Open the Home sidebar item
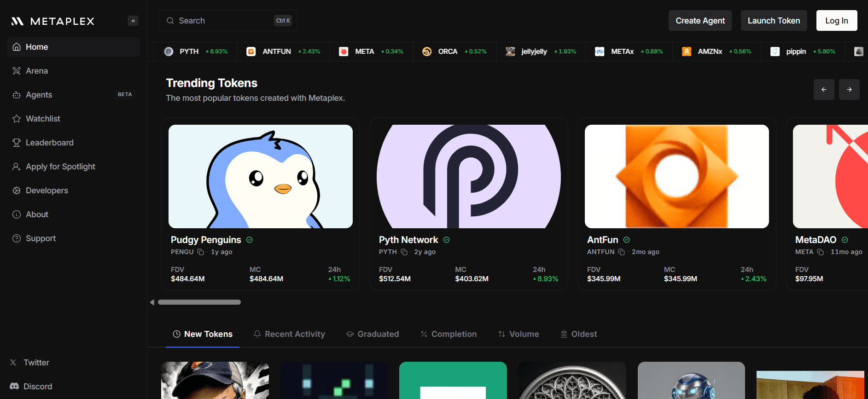 (x=73, y=47)
